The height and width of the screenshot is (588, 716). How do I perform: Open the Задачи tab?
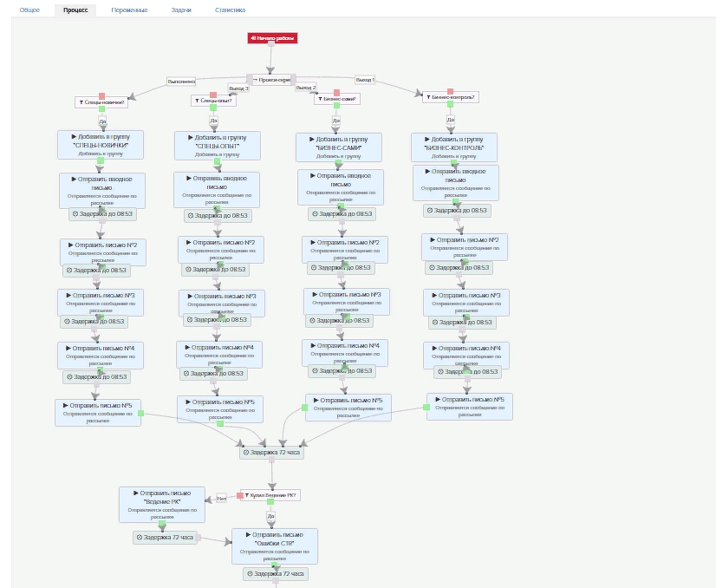click(x=181, y=10)
